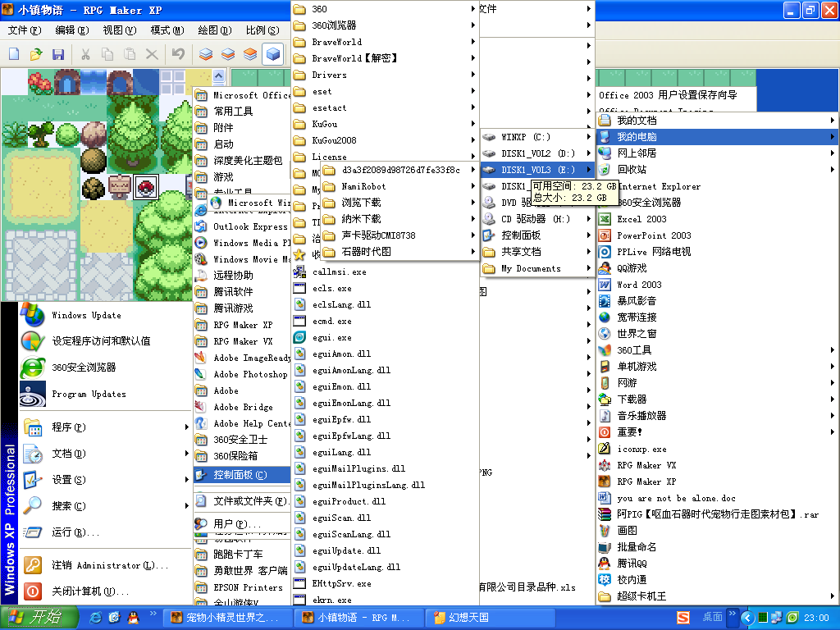840x630 pixels.
Task: Expand the 程序(P) submenu arrow
Action: pyautogui.click(x=186, y=427)
